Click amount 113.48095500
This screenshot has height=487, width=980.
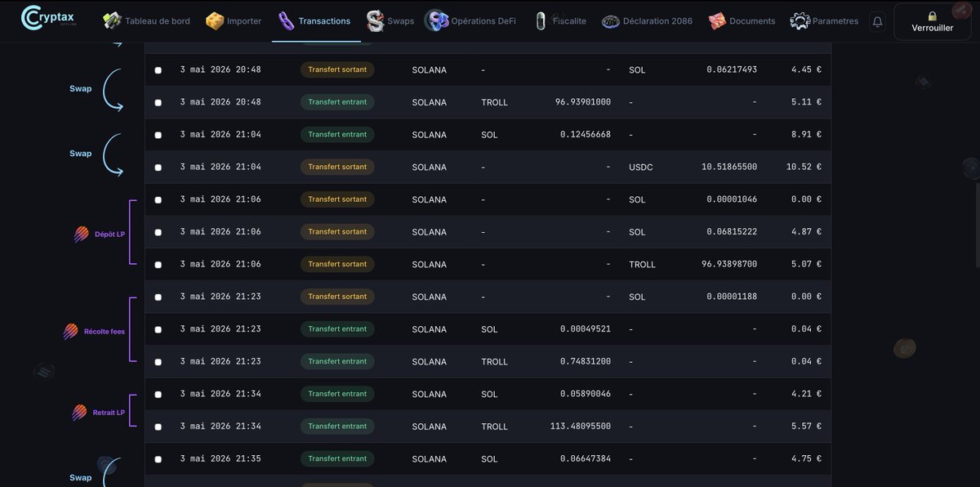(x=581, y=426)
